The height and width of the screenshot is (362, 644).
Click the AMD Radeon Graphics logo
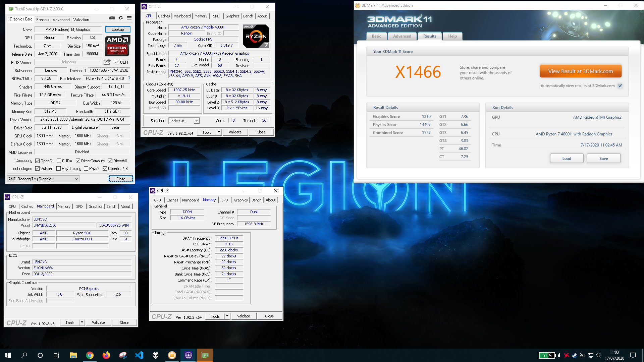point(117,45)
